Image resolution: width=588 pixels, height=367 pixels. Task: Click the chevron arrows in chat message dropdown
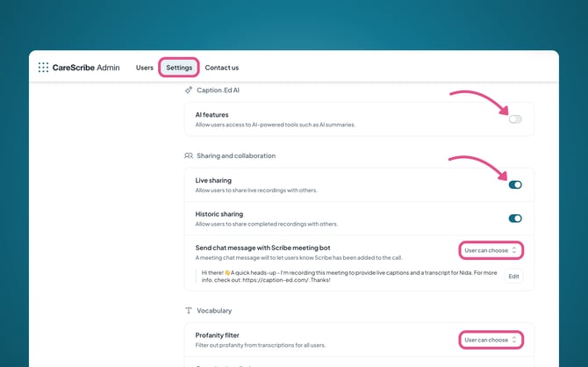point(514,250)
